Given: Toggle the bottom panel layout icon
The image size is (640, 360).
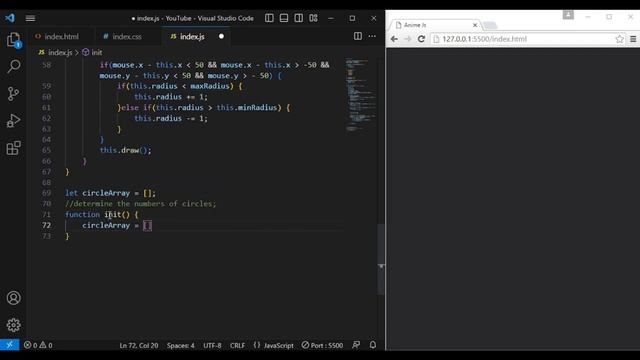Looking at the screenshot, I should (284, 18).
